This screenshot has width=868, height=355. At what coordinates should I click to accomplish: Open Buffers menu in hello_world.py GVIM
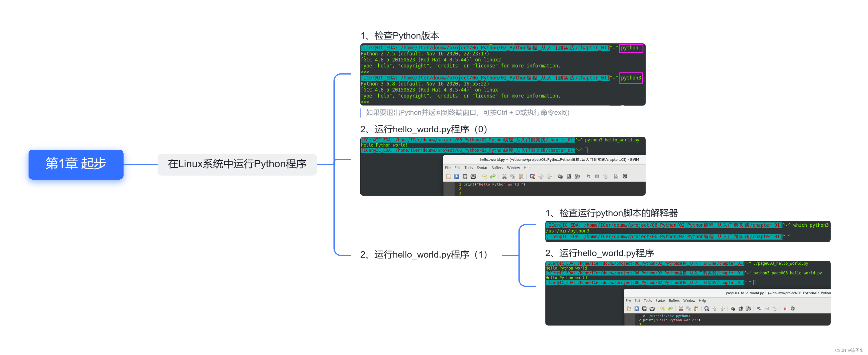tap(497, 168)
